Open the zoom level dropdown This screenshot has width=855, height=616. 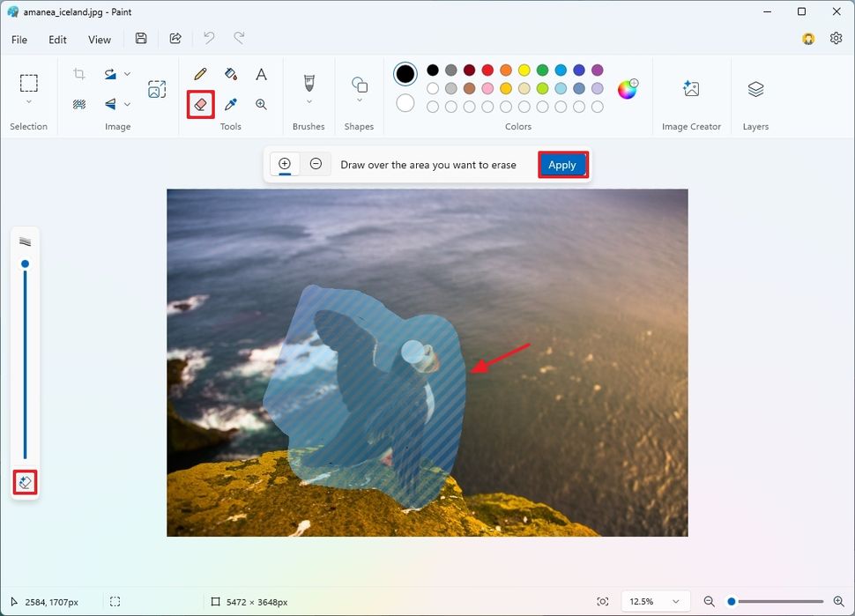click(655, 601)
